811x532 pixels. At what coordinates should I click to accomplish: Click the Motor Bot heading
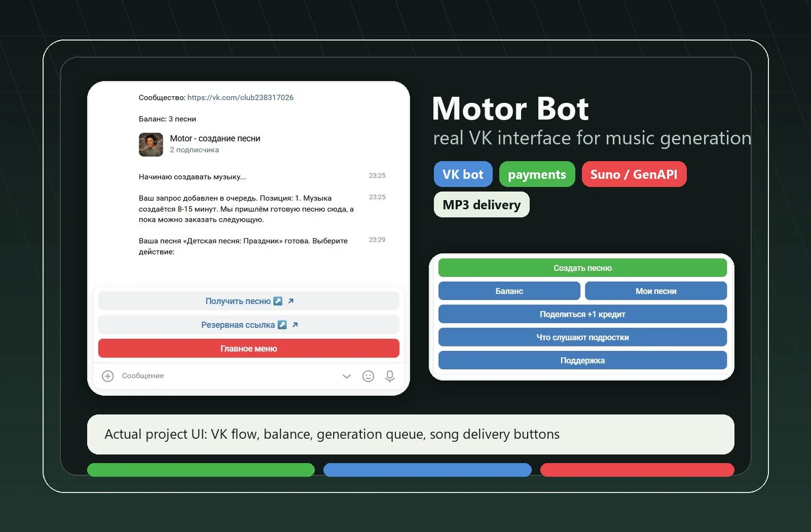point(510,109)
